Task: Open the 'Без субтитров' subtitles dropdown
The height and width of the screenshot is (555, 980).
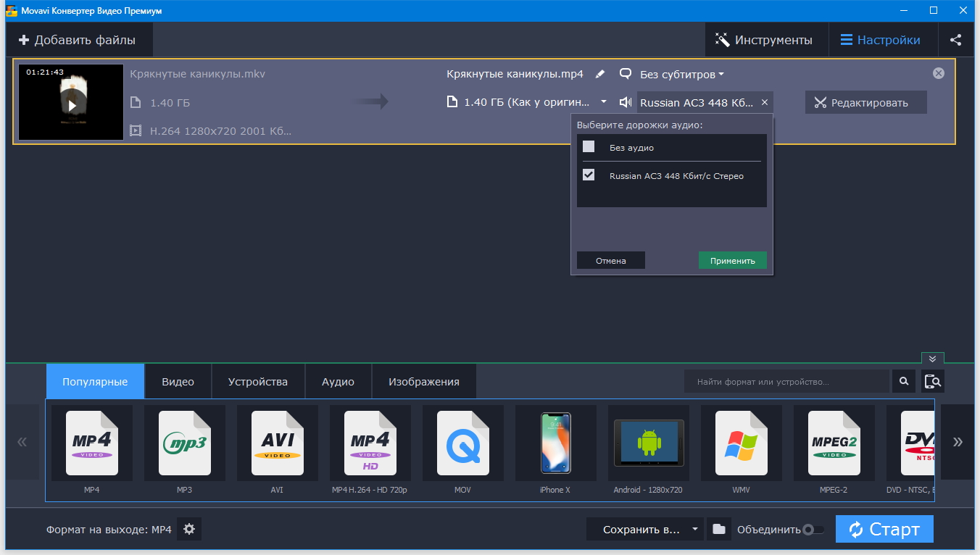Action: click(x=681, y=75)
